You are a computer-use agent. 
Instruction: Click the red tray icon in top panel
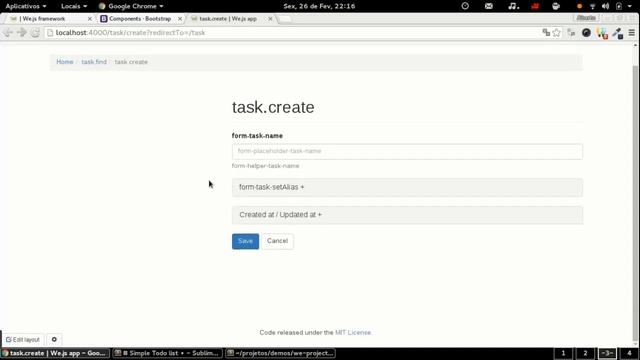tap(535, 6)
